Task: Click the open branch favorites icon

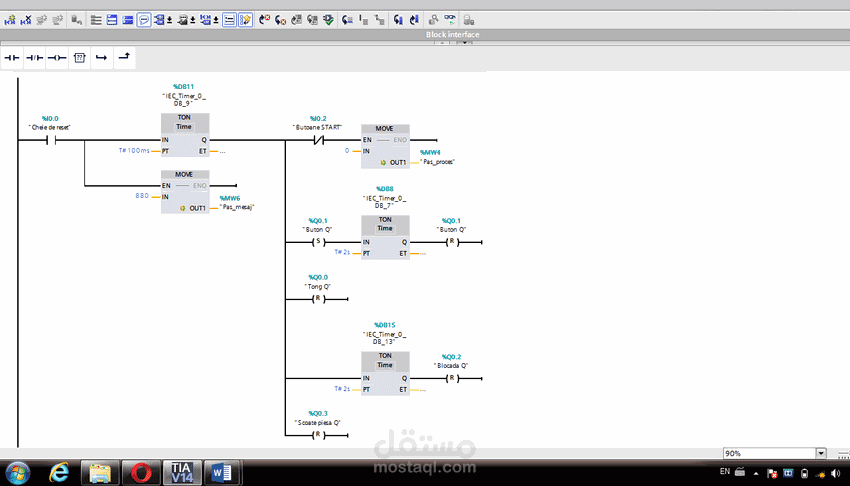Action: [101, 57]
